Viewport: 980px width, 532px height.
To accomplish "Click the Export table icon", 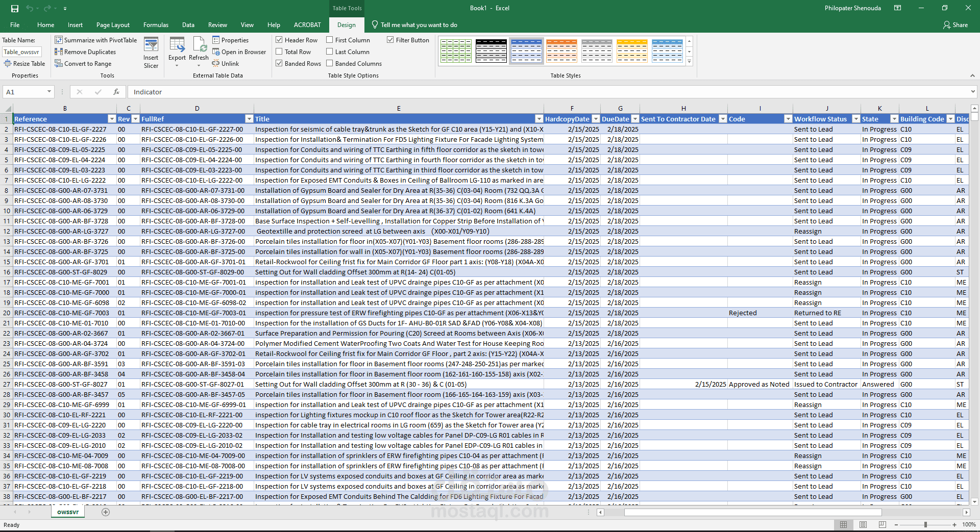I will pos(177,45).
